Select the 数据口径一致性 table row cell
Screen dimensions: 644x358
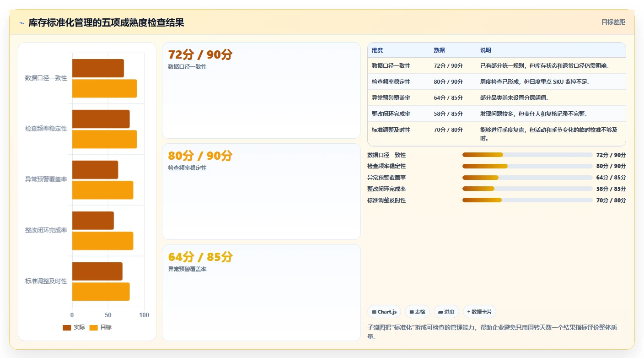391,66
